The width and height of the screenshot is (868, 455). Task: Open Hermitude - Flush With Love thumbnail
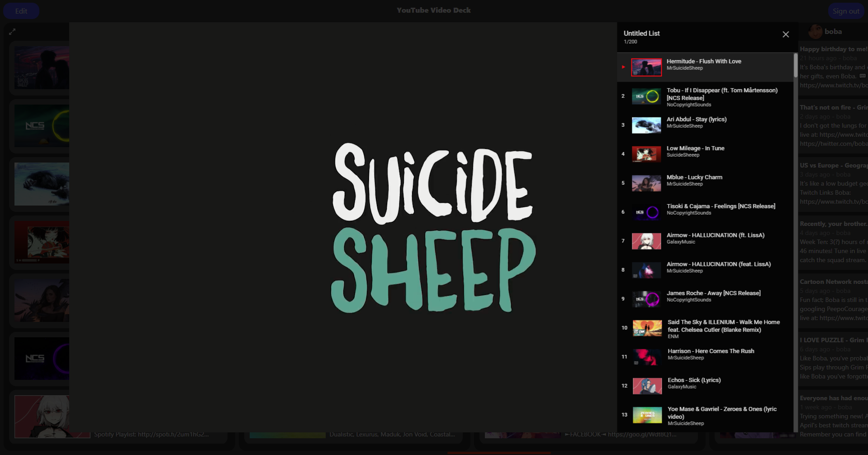click(646, 67)
